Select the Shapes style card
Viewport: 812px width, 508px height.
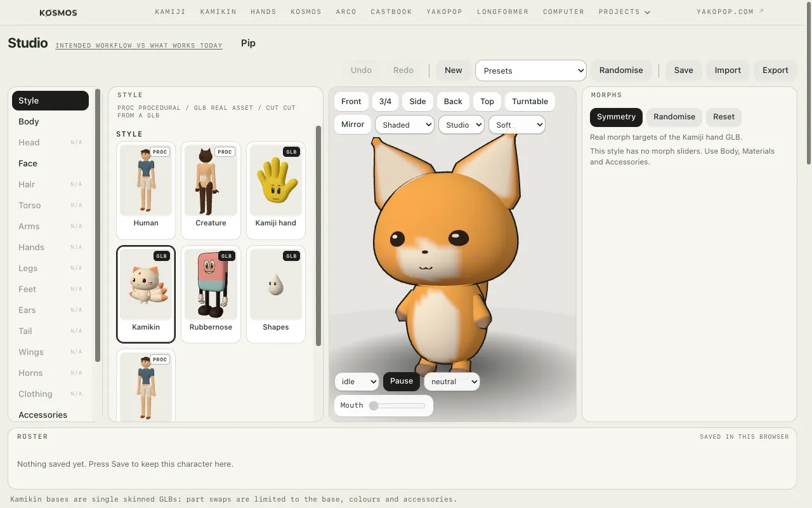tap(275, 294)
